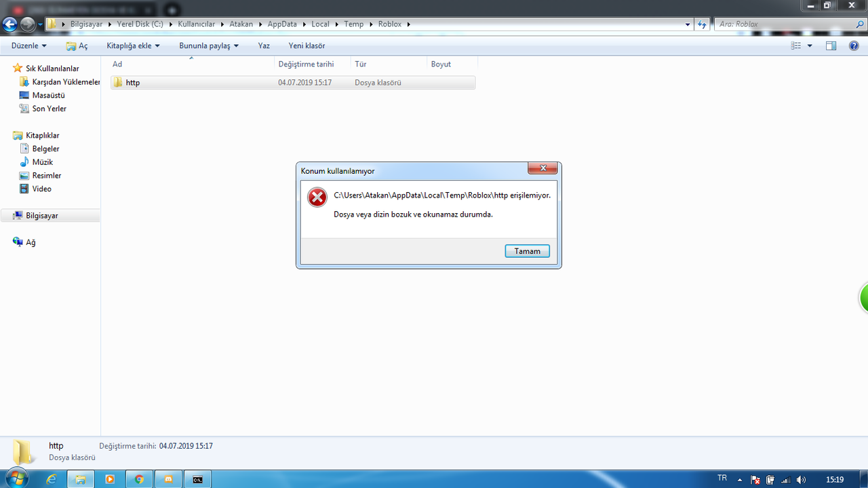
Task: Show hidden tray icons arrow
Action: pos(741,479)
